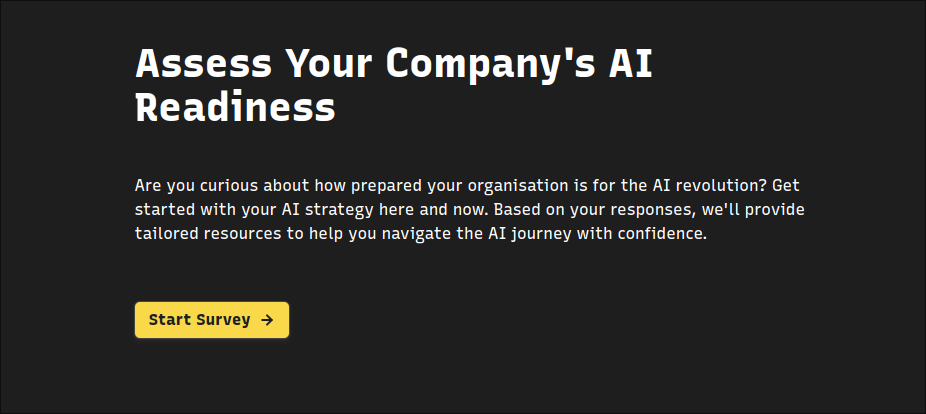Click the "Assess Your Company's AI" heading line
The width and height of the screenshot is (926, 414).
click(393, 64)
